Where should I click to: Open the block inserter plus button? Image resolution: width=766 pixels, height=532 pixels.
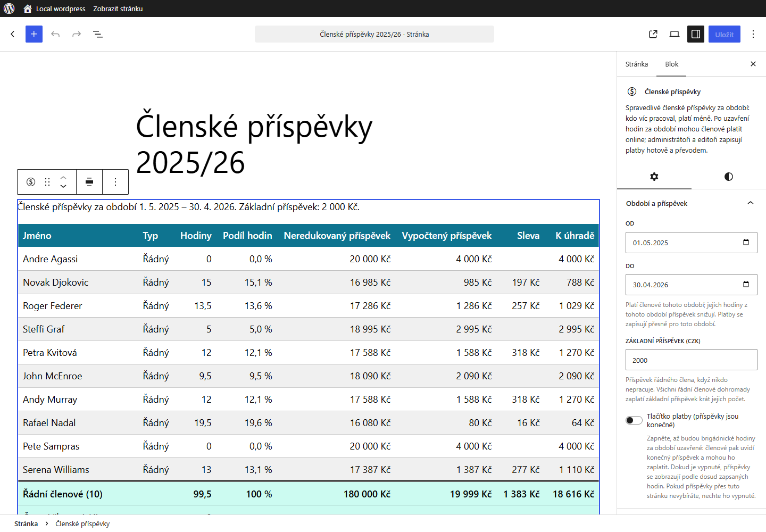click(34, 34)
